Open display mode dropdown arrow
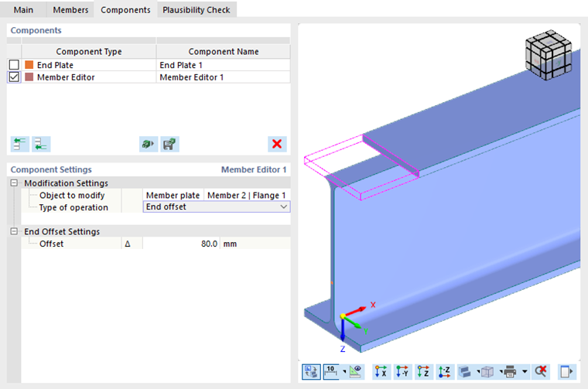This screenshot has height=389, width=588. click(478, 372)
